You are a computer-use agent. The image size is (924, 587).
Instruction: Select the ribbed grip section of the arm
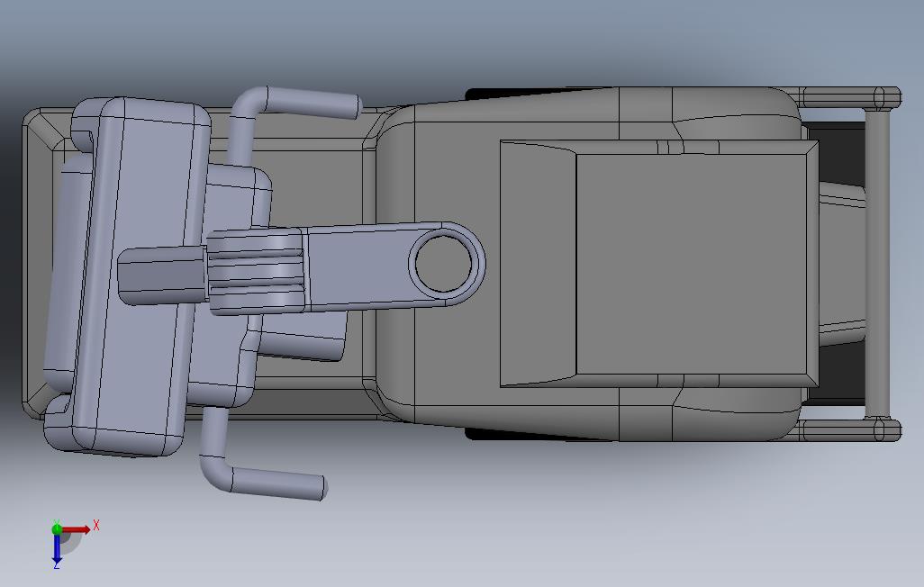click(x=256, y=271)
